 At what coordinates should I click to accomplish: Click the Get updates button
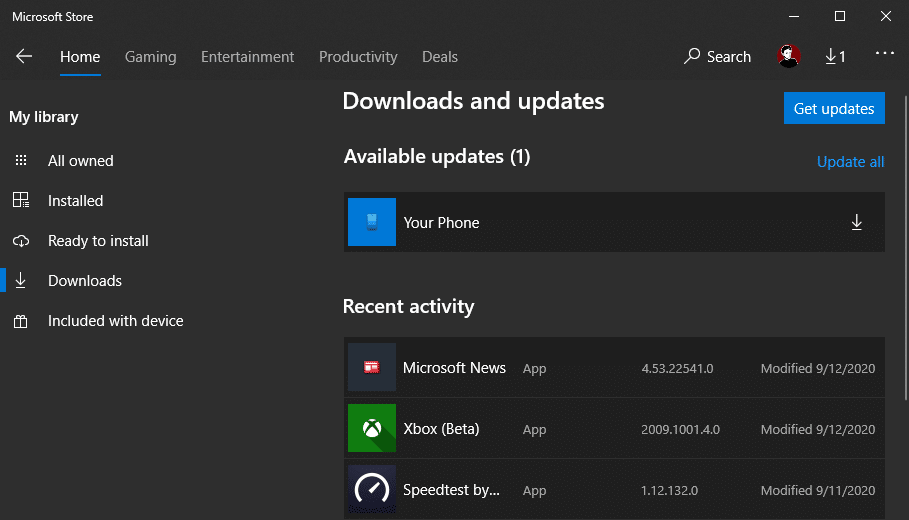pyautogui.click(x=834, y=108)
